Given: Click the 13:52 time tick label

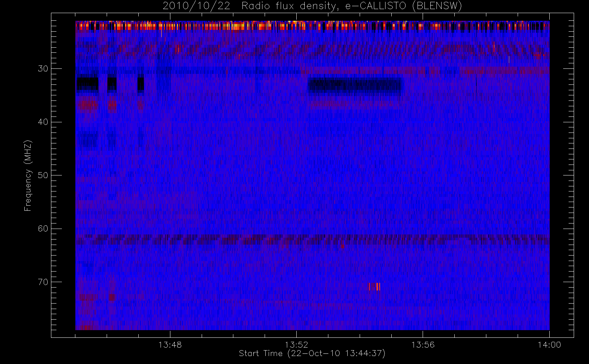Looking at the screenshot, I should (296, 344).
